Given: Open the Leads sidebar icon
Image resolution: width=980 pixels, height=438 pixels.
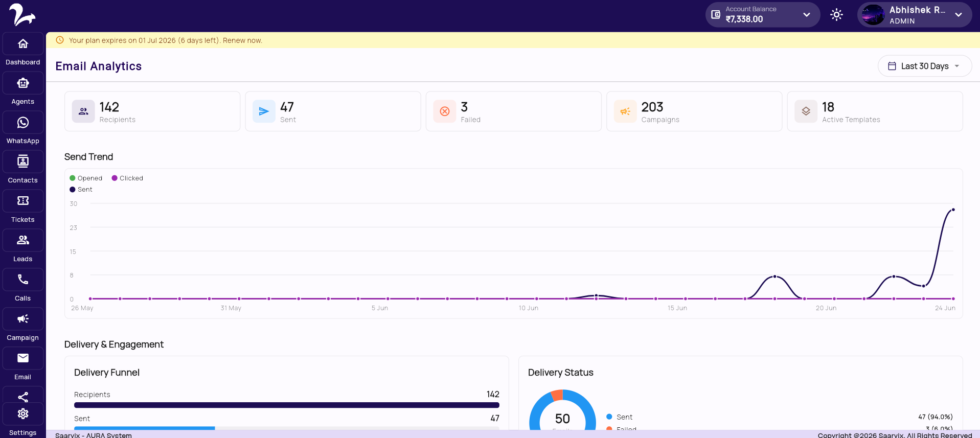Looking at the screenshot, I should click(23, 240).
